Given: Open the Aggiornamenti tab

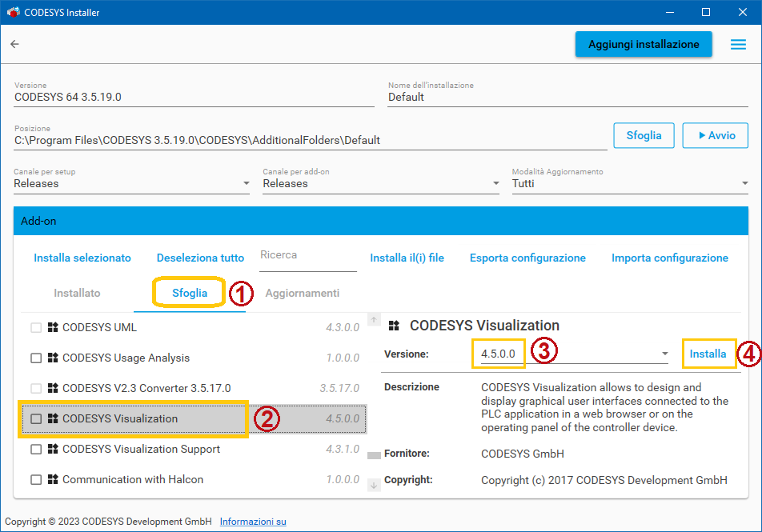Looking at the screenshot, I should tap(303, 293).
